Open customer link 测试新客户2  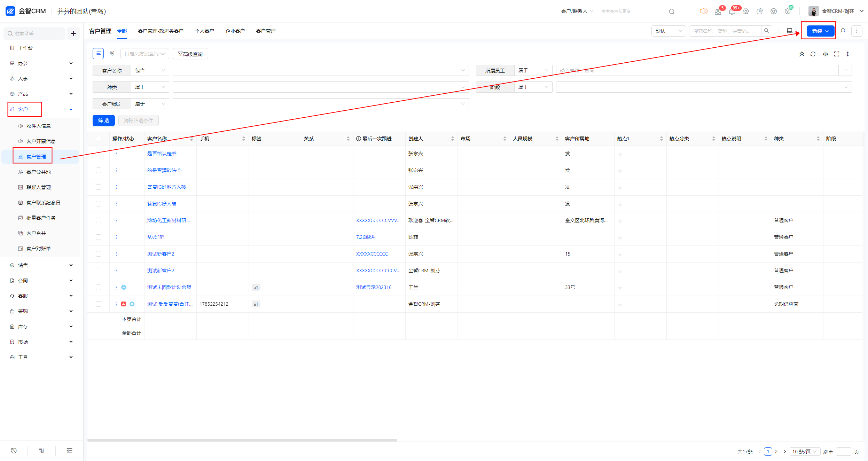pos(161,254)
